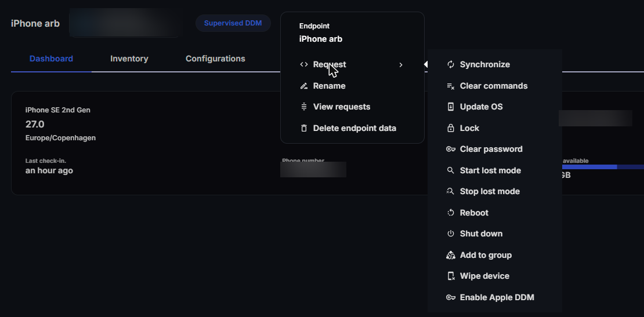The width and height of the screenshot is (644, 317).
Task: Click the Endpoint header label in menu
Action: 314,26
